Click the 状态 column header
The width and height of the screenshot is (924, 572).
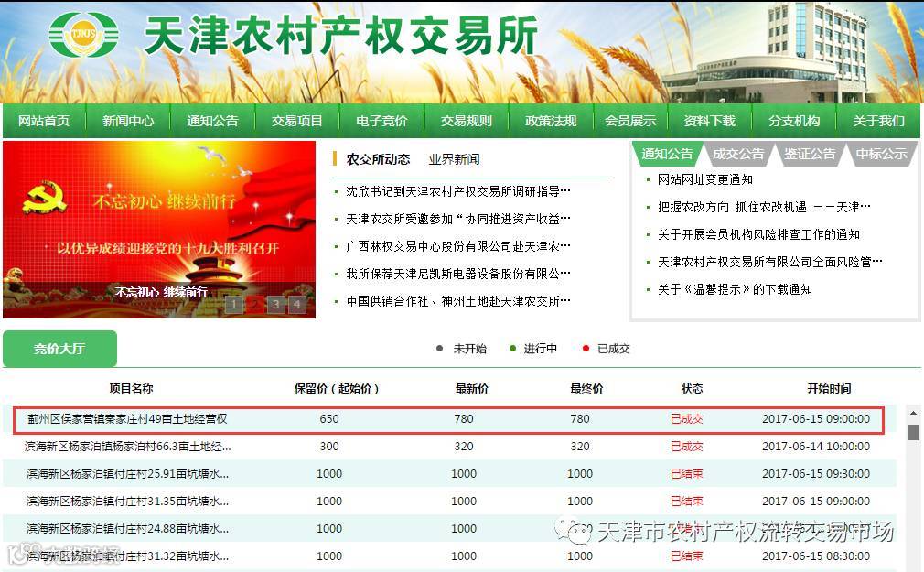click(x=692, y=389)
